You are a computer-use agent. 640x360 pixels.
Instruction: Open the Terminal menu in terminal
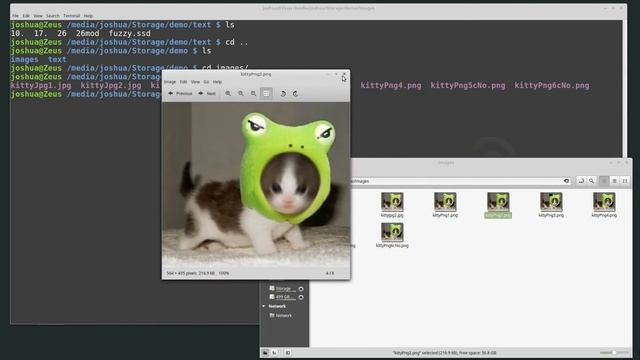click(x=71, y=16)
